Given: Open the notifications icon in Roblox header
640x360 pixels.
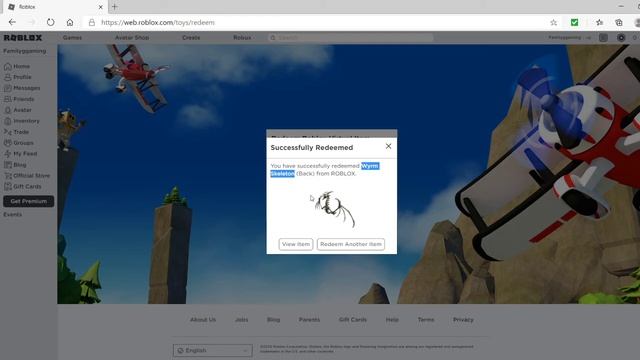Looking at the screenshot, I should [603, 38].
